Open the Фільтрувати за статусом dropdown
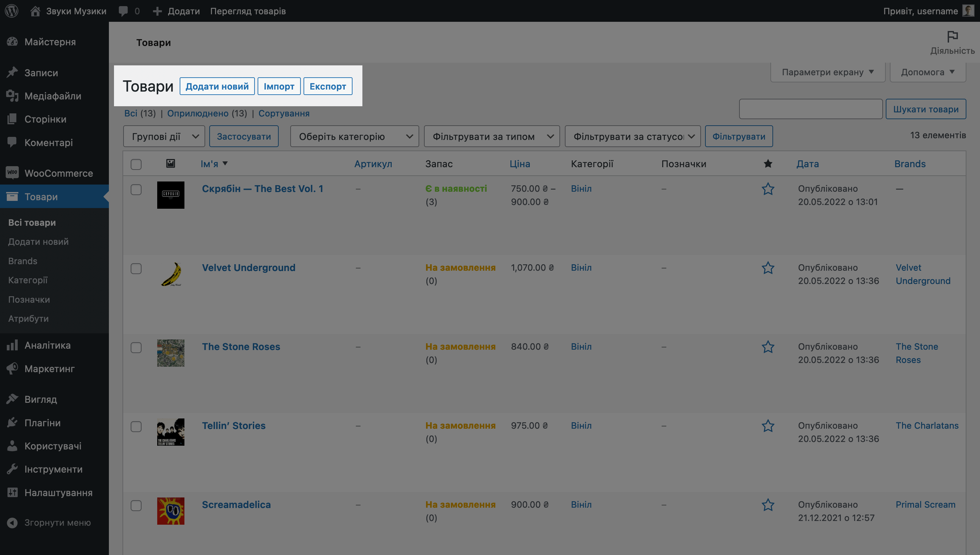The height and width of the screenshot is (555, 980). (633, 136)
